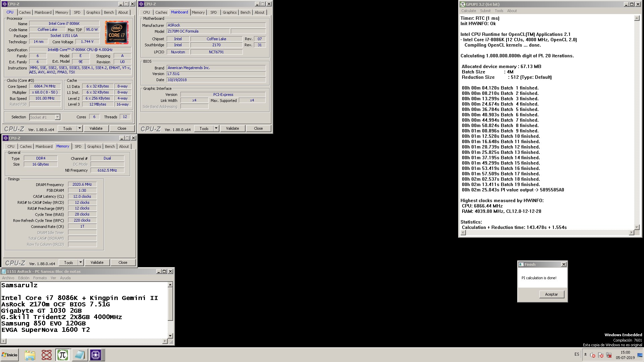Click the Tools button in the CPU-Z Memory window
This screenshot has height=362, width=644.
(68, 262)
